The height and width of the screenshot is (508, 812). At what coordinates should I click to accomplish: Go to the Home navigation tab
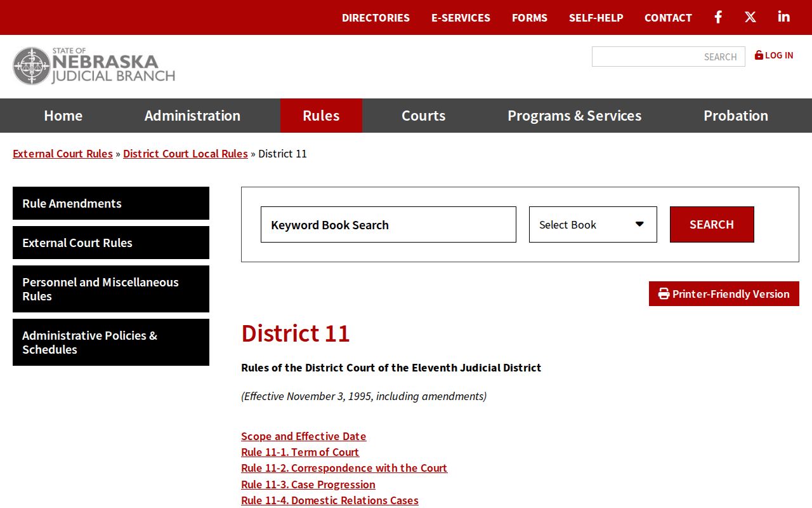point(63,116)
